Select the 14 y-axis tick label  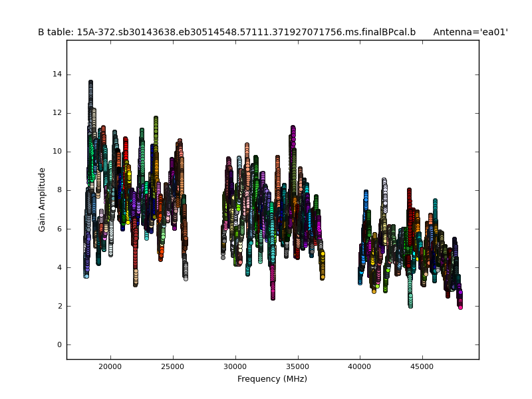[58, 74]
